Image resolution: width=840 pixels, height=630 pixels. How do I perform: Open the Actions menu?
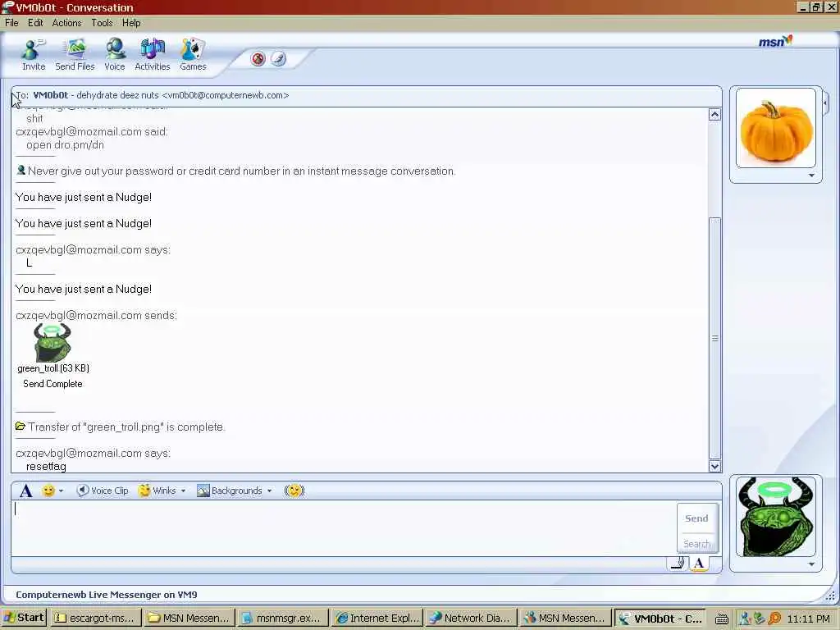point(66,22)
